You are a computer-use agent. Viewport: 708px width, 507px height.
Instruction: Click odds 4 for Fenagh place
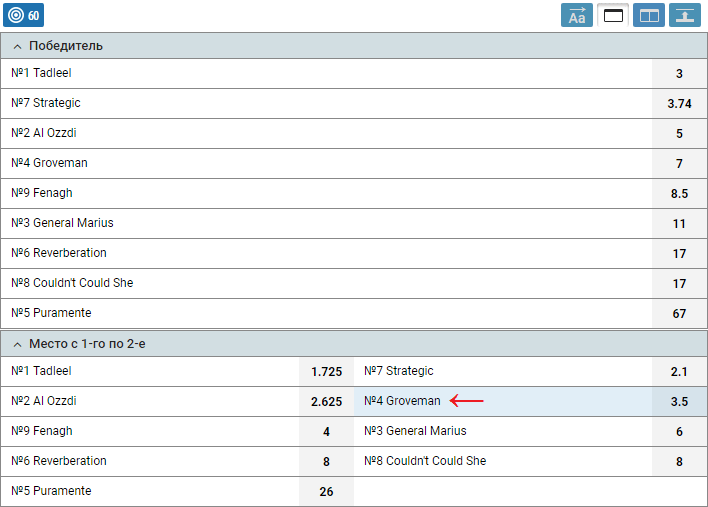pos(326,432)
